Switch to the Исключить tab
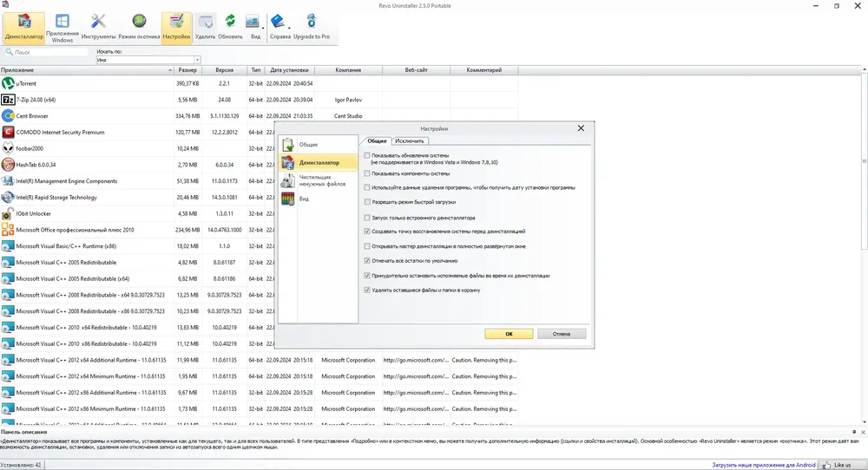The height and width of the screenshot is (470, 868). [x=410, y=141]
